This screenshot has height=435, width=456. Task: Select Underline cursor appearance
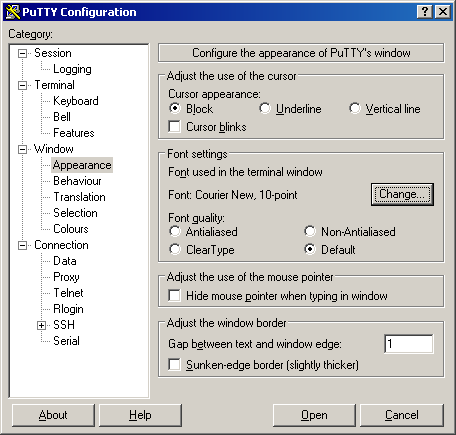coord(265,109)
